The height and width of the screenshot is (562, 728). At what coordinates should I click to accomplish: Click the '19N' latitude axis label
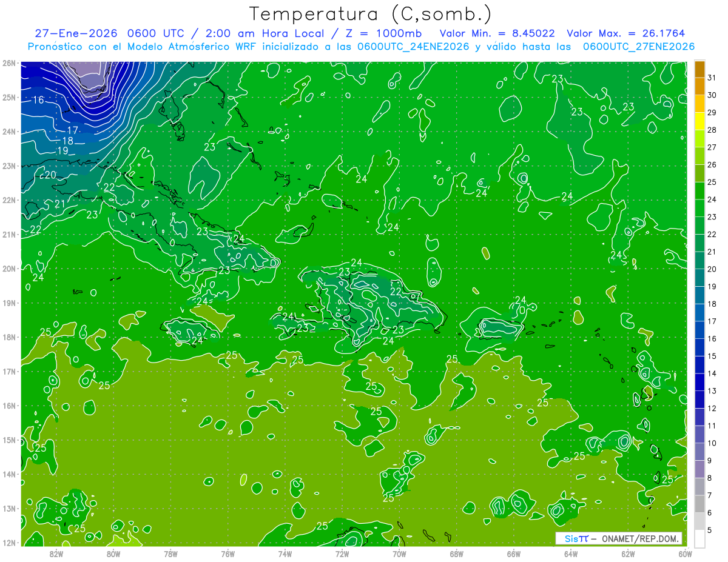pyautogui.click(x=8, y=303)
